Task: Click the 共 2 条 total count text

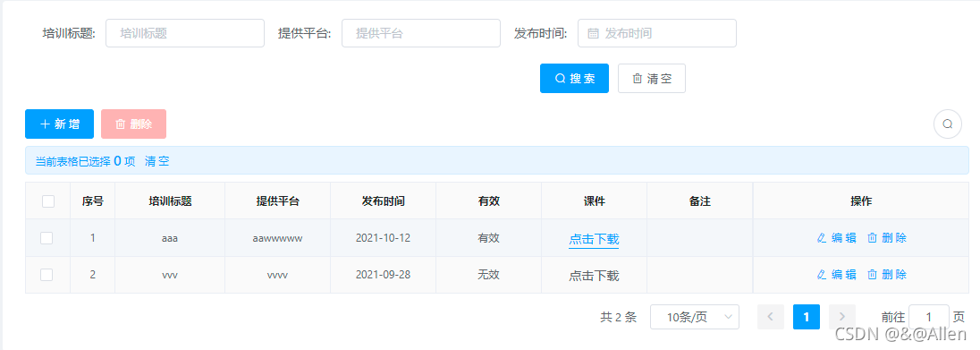Action: (x=618, y=318)
